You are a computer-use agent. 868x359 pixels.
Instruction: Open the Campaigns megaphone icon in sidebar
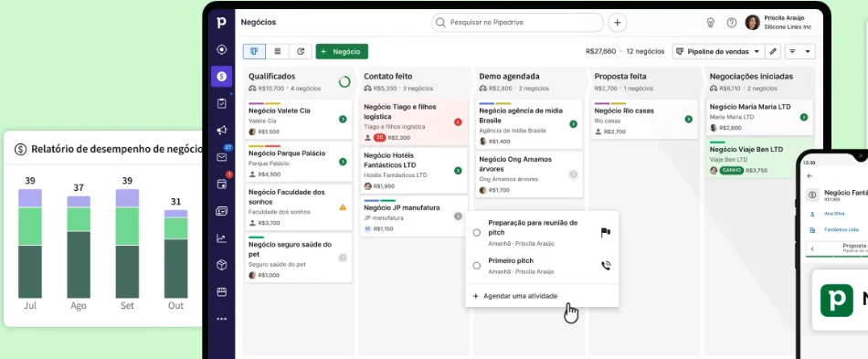click(x=221, y=130)
